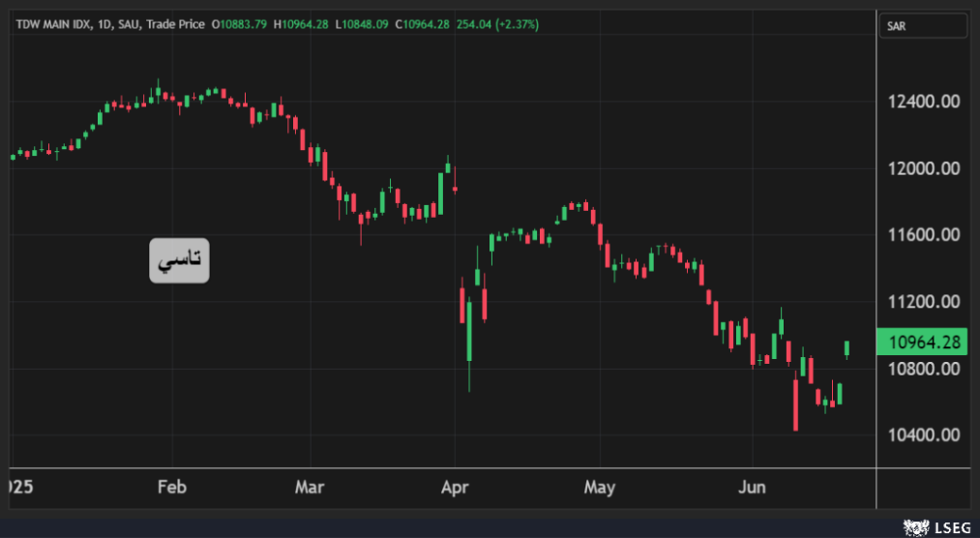Click the 11200.00 price axis label
The height and width of the screenshot is (538, 980).
[923, 302]
